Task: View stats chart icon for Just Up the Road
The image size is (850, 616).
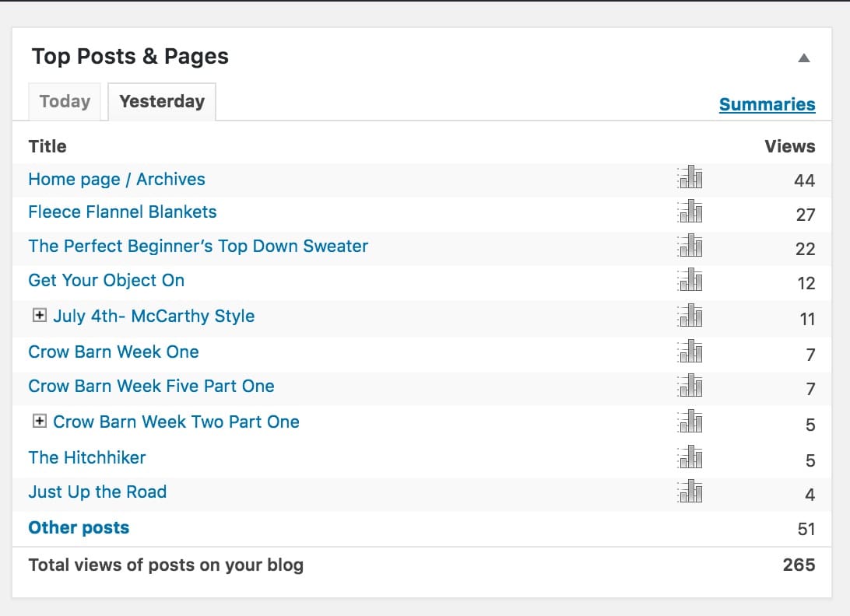Action: 690,492
